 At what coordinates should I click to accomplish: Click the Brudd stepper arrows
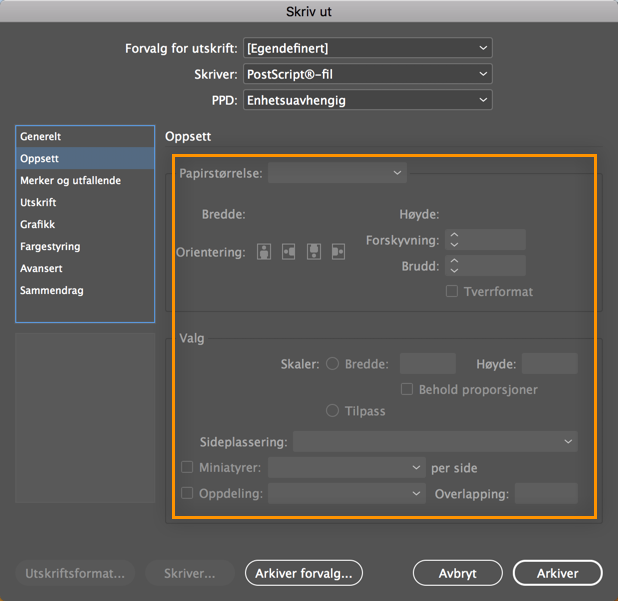pyautogui.click(x=454, y=266)
